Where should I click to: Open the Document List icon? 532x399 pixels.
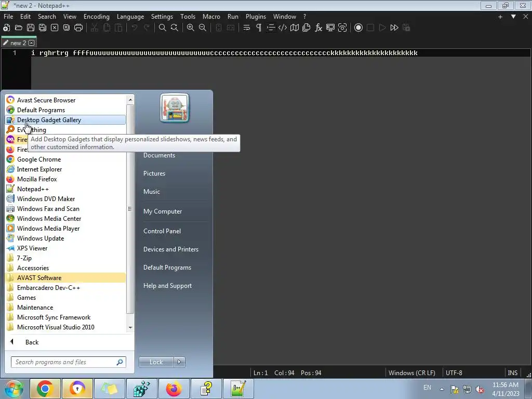click(307, 28)
